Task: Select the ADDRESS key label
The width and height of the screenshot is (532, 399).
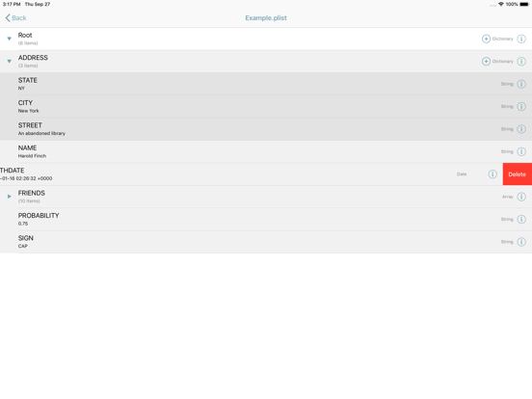Action: pyautogui.click(x=33, y=58)
